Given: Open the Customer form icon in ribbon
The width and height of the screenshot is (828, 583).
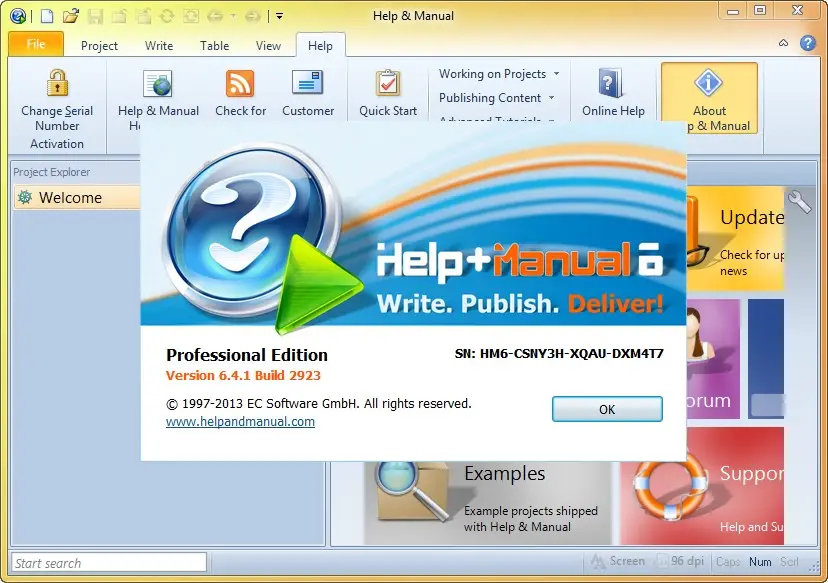Looking at the screenshot, I should pos(307,83).
